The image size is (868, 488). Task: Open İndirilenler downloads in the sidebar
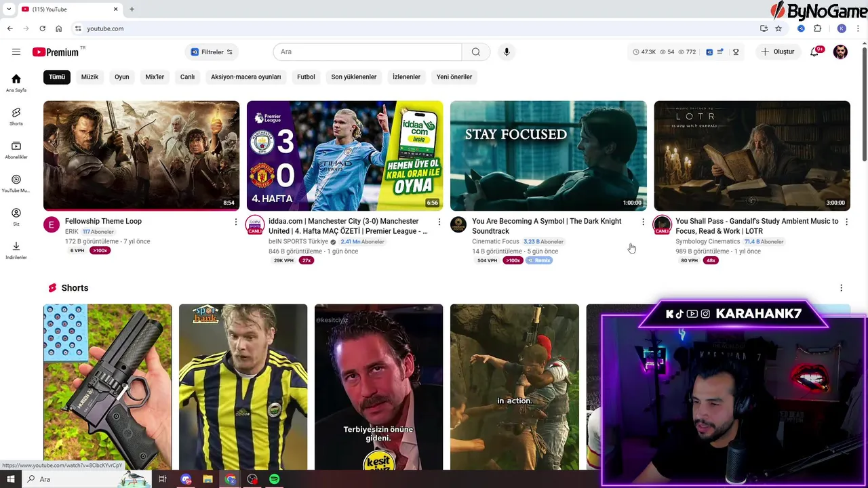pyautogui.click(x=16, y=250)
